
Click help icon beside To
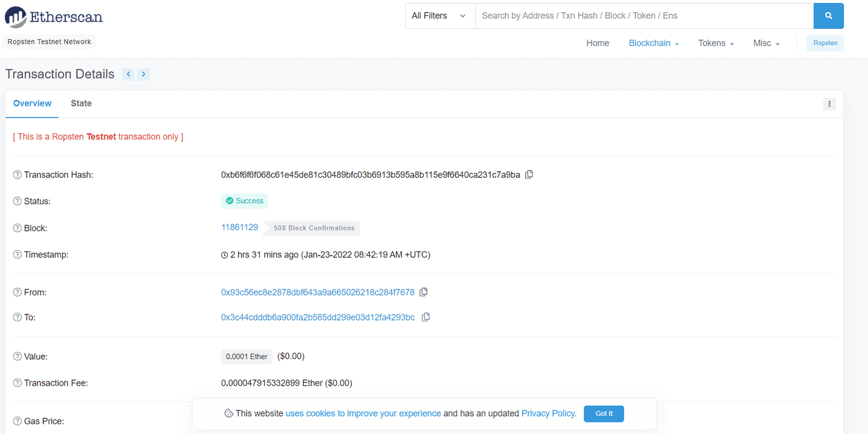pos(17,317)
